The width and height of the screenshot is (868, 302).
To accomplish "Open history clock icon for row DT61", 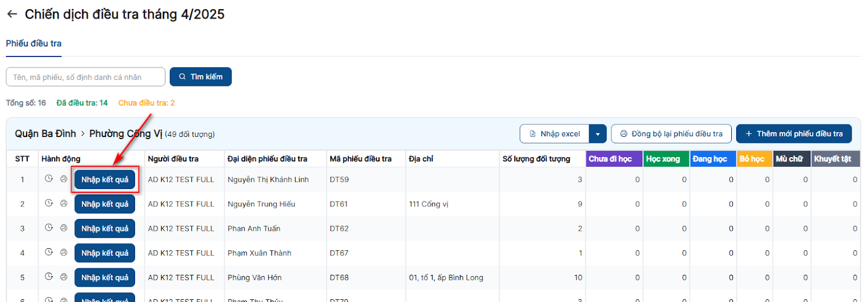I will pyautogui.click(x=49, y=203).
